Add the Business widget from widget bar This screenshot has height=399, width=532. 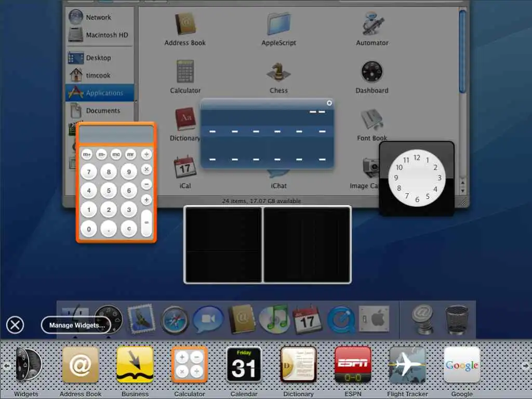tap(135, 365)
